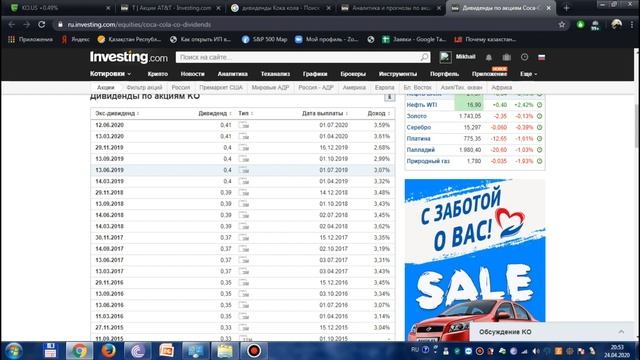Open the Брокеры menu
This screenshot has height=360, width=640.
point(353,74)
